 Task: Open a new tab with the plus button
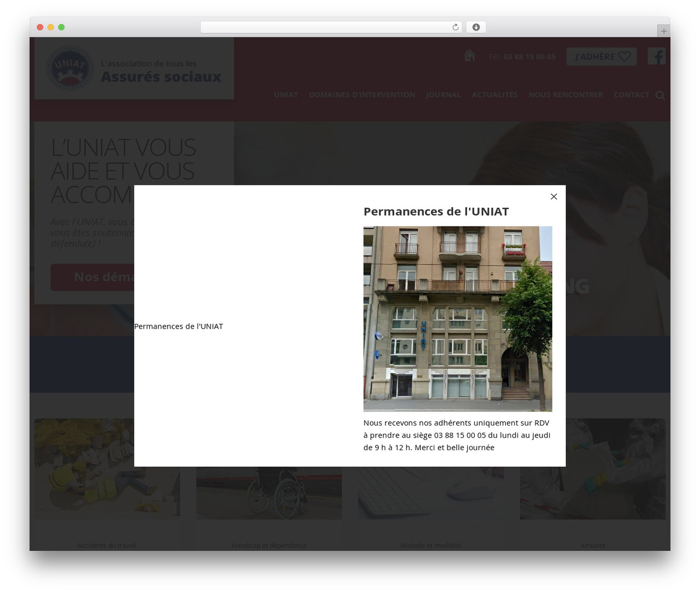(x=663, y=31)
